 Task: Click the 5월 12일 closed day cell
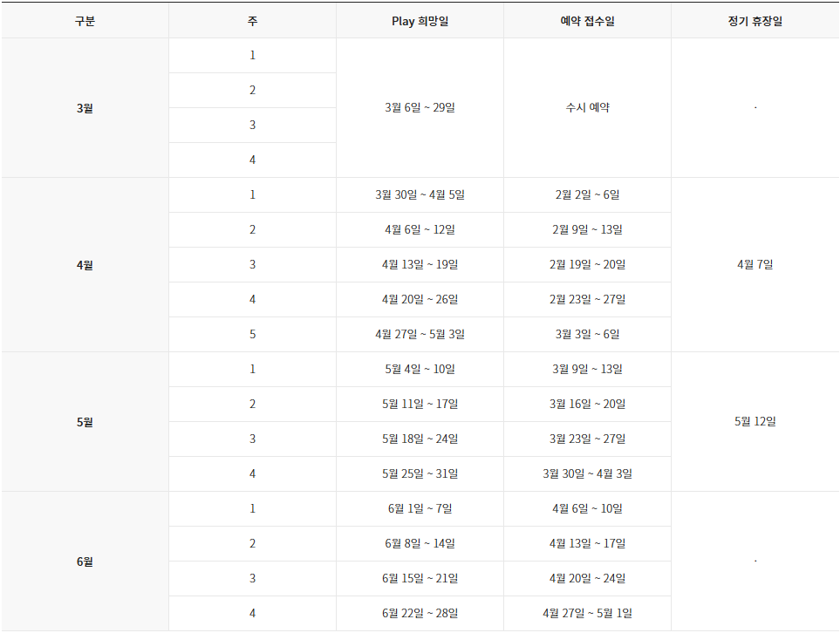pos(755,422)
